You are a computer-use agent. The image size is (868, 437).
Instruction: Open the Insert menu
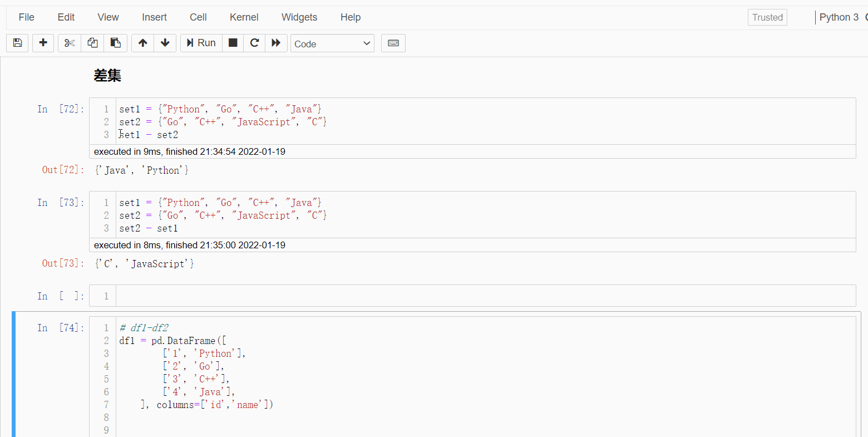154,17
